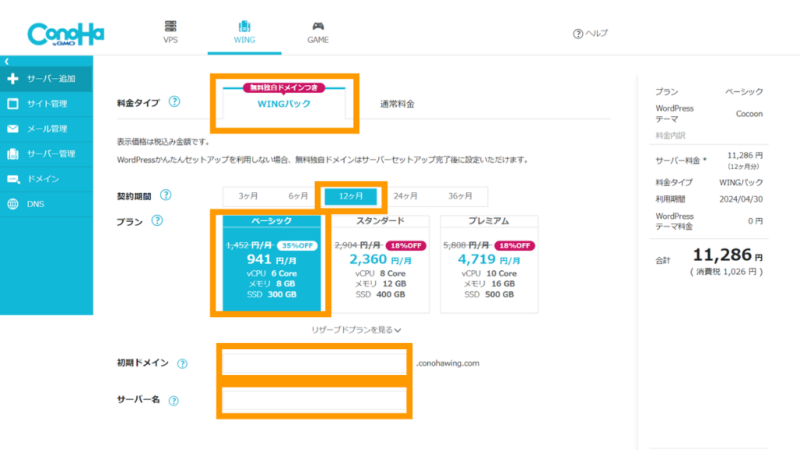Click the 消費税 1,026 円 text
The width and height of the screenshot is (800, 450).
point(727,272)
